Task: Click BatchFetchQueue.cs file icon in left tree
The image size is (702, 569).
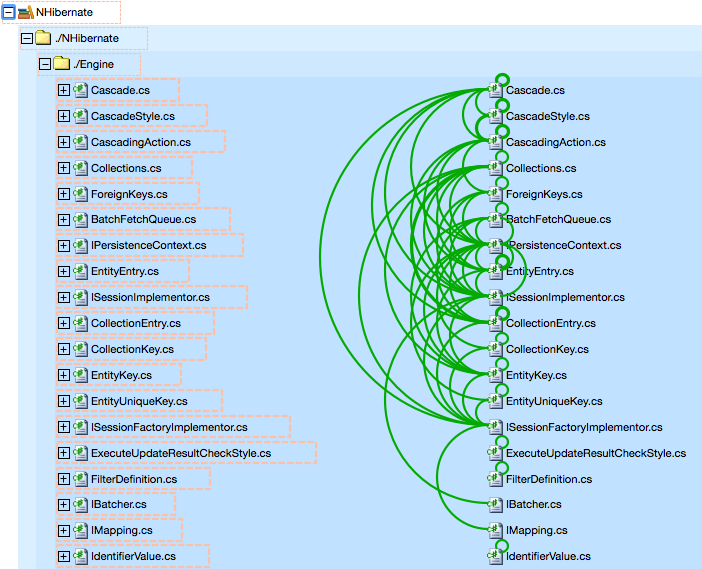Action: tap(80, 219)
